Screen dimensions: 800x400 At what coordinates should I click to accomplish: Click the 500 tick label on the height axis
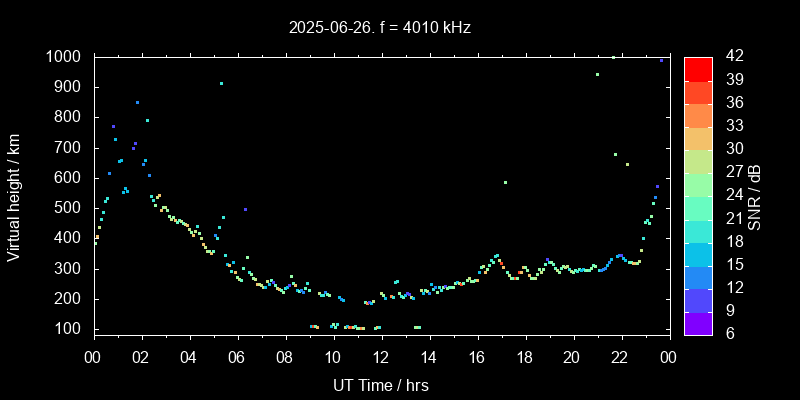[x=68, y=208]
